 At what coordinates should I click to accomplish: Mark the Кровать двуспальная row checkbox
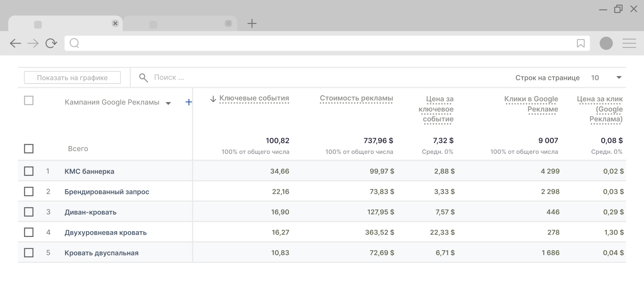(29, 253)
